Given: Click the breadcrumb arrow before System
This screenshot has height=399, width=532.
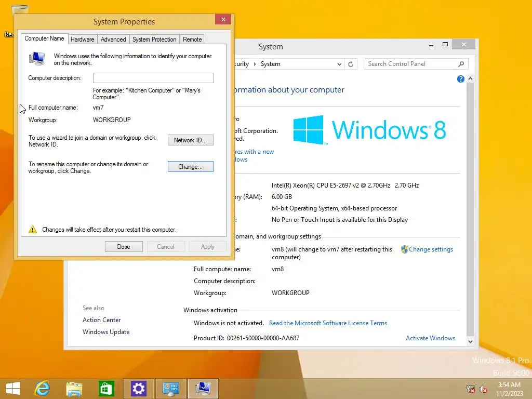Looking at the screenshot, I should (255, 64).
